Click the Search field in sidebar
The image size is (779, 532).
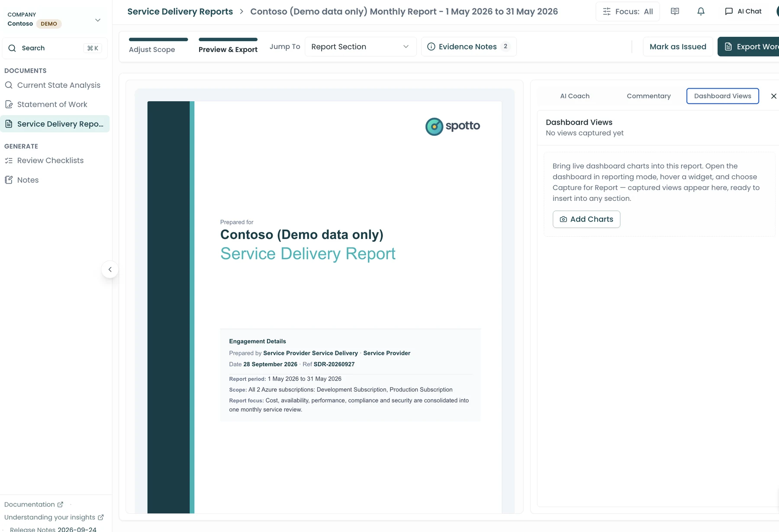pyautogui.click(x=55, y=48)
